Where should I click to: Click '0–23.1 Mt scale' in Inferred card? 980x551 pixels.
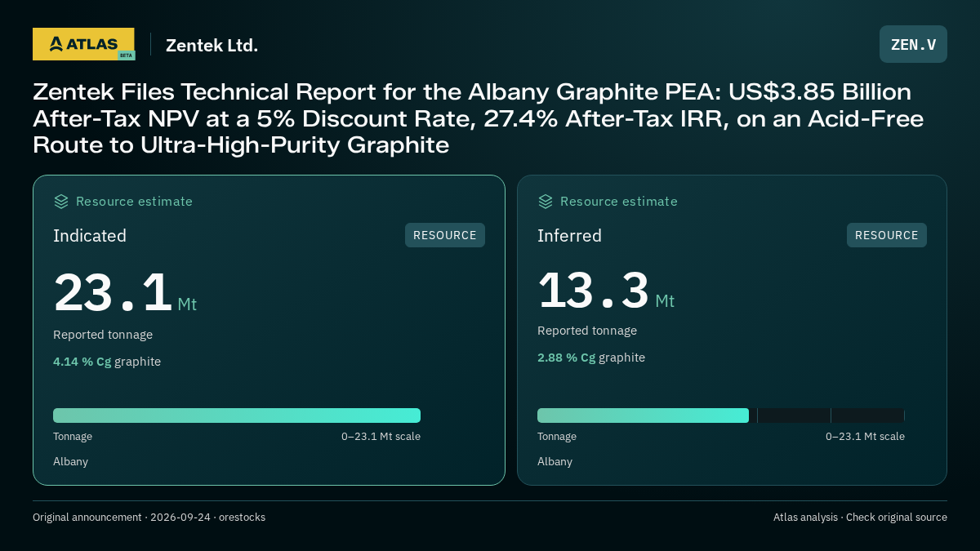tap(865, 437)
